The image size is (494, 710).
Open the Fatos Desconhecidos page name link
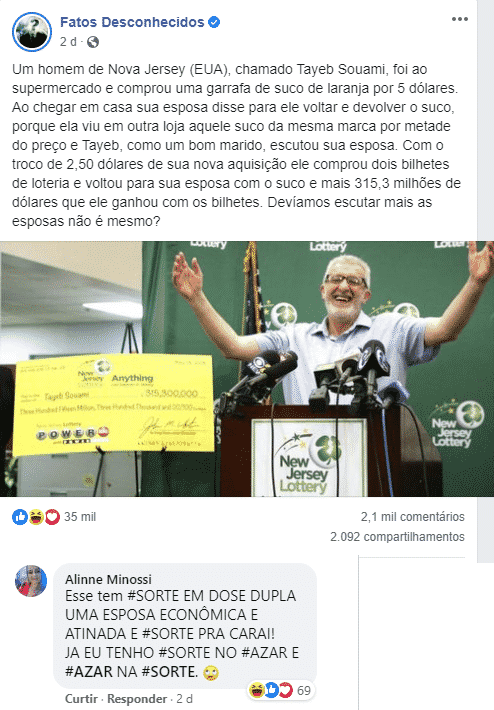[x=132, y=22]
